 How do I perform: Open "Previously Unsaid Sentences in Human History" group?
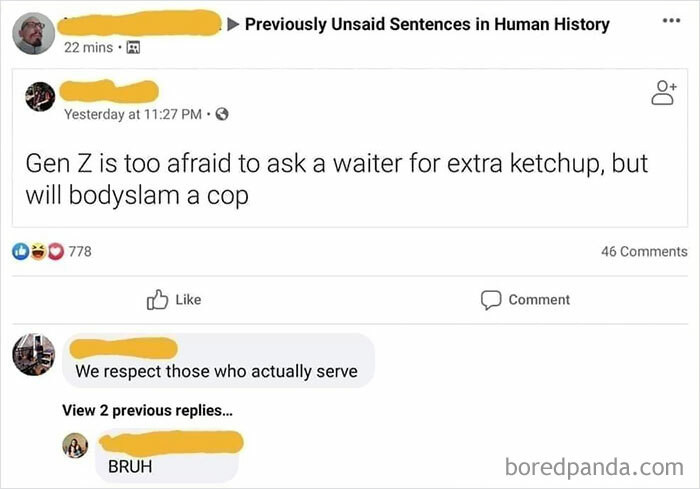427,24
